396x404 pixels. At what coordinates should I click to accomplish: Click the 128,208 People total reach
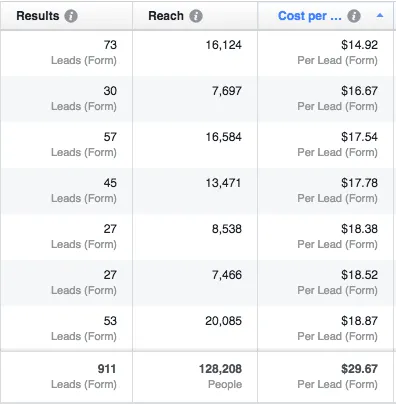click(221, 377)
